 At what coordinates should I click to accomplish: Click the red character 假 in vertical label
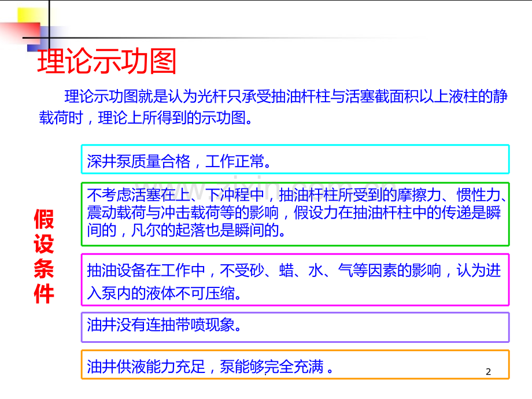[44, 220]
